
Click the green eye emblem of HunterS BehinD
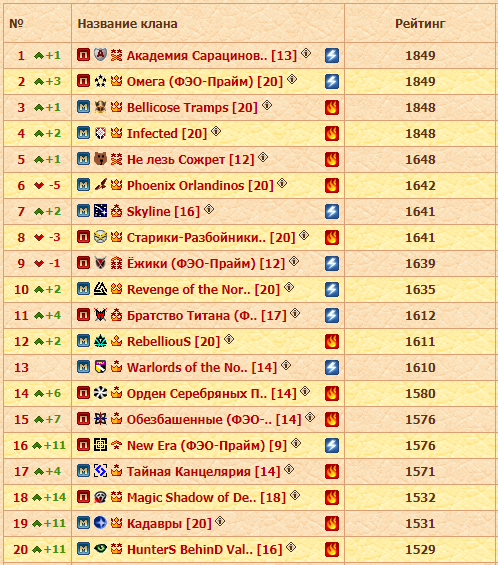click(x=101, y=548)
